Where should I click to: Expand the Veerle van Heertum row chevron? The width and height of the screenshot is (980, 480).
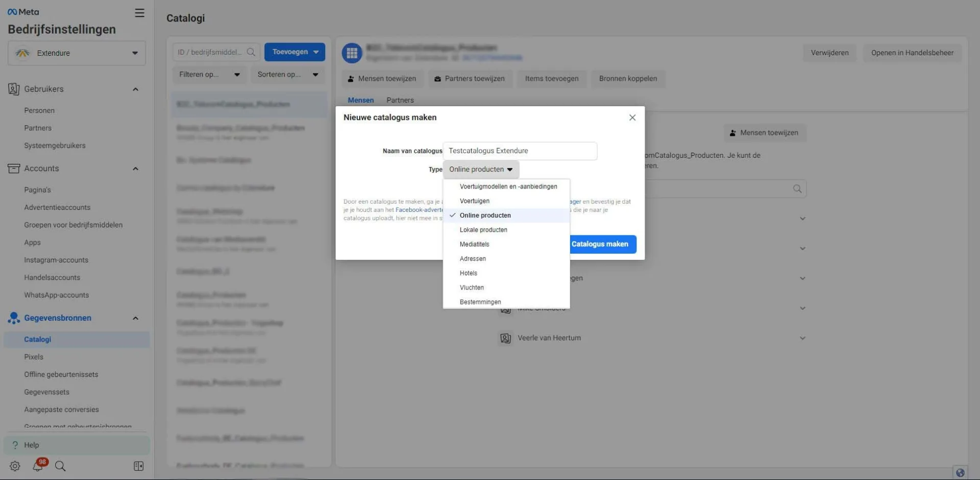tap(802, 338)
